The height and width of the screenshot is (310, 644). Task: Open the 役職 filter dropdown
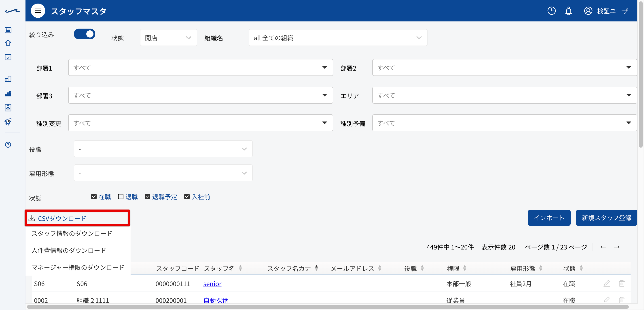[x=163, y=149]
